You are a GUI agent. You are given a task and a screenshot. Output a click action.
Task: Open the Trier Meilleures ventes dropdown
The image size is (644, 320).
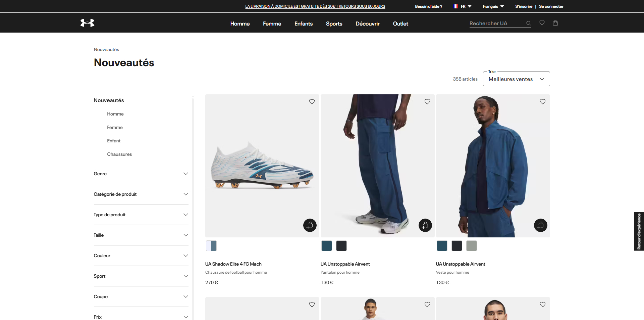point(517,79)
